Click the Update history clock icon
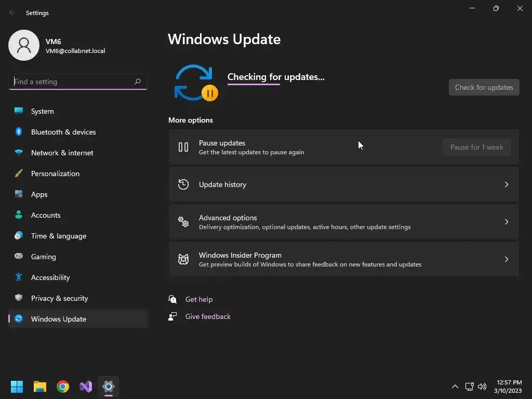 tap(183, 184)
